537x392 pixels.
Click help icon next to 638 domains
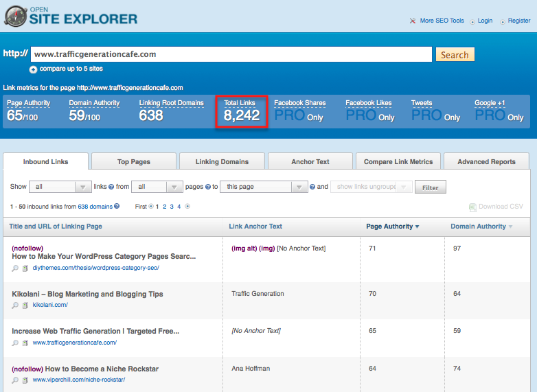tap(117, 206)
